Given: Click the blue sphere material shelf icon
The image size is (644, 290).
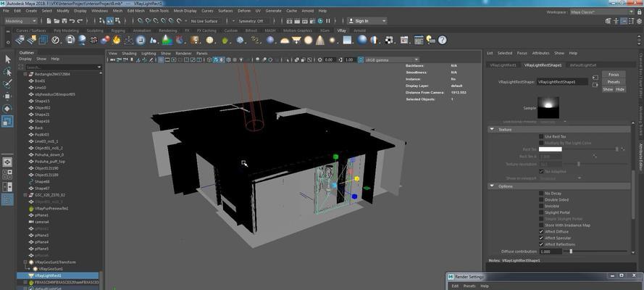Looking at the screenshot, I should pyautogui.click(x=361, y=40).
